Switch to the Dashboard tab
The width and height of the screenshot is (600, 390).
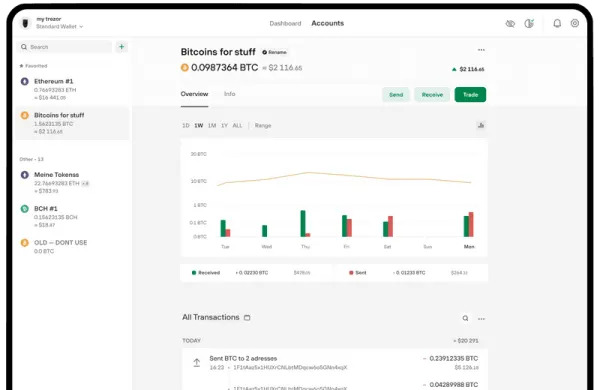285,23
